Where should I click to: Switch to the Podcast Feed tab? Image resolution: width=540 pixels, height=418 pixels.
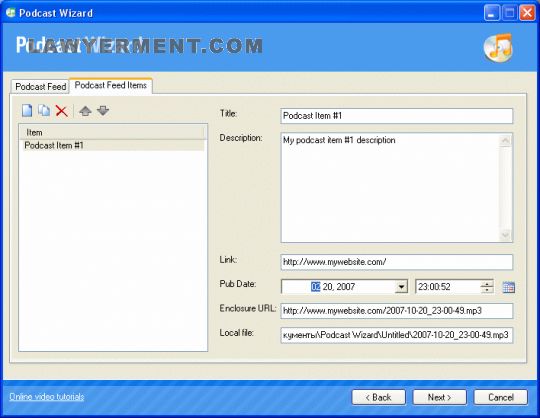pos(41,86)
